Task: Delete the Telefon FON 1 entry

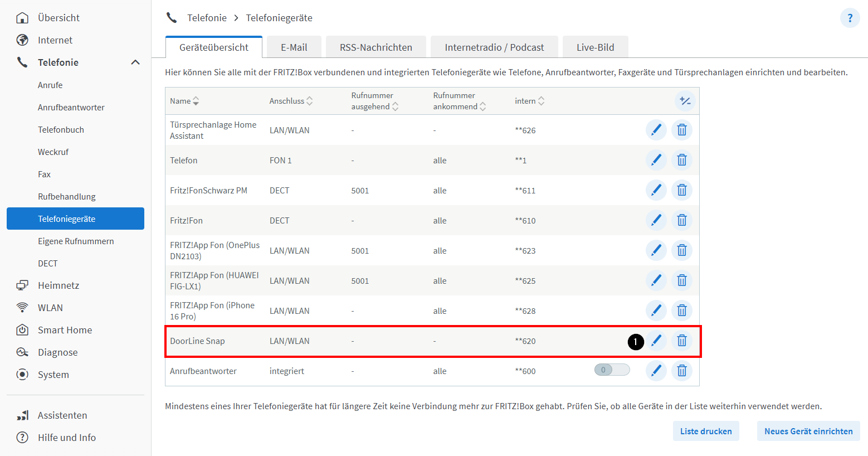Action: click(681, 160)
